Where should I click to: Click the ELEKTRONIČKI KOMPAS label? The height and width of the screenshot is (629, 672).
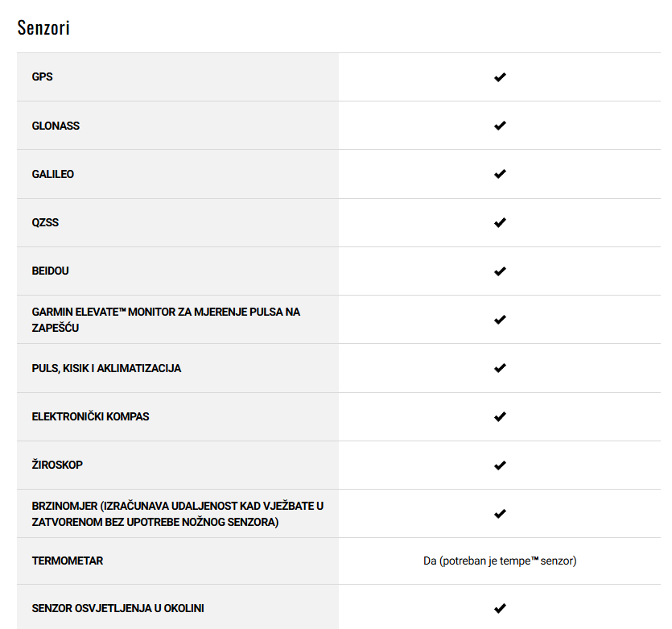coord(90,416)
